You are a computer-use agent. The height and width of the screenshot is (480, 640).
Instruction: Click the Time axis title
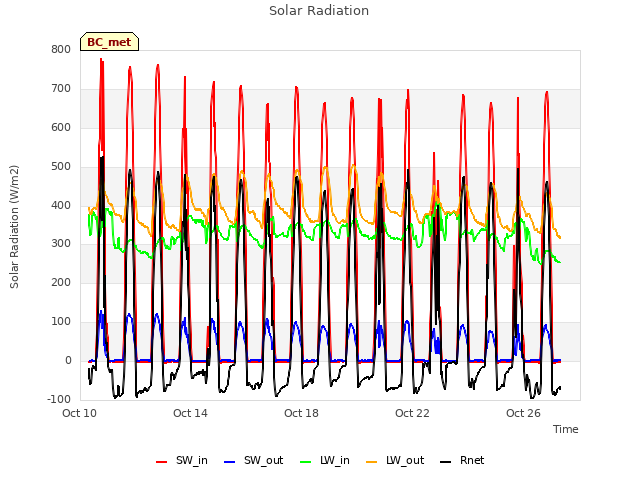tap(565, 429)
